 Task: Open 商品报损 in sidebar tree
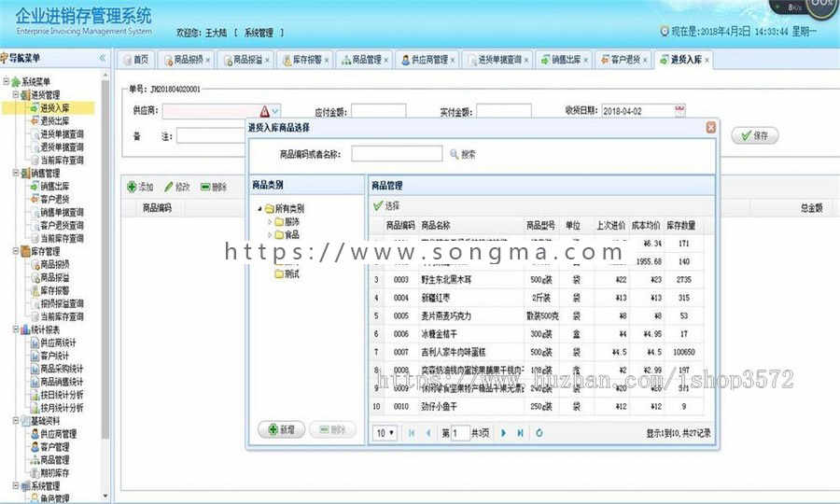pos(54,264)
